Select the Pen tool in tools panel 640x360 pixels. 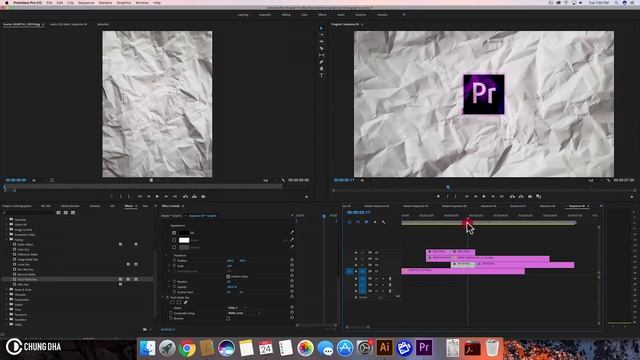[x=322, y=62]
